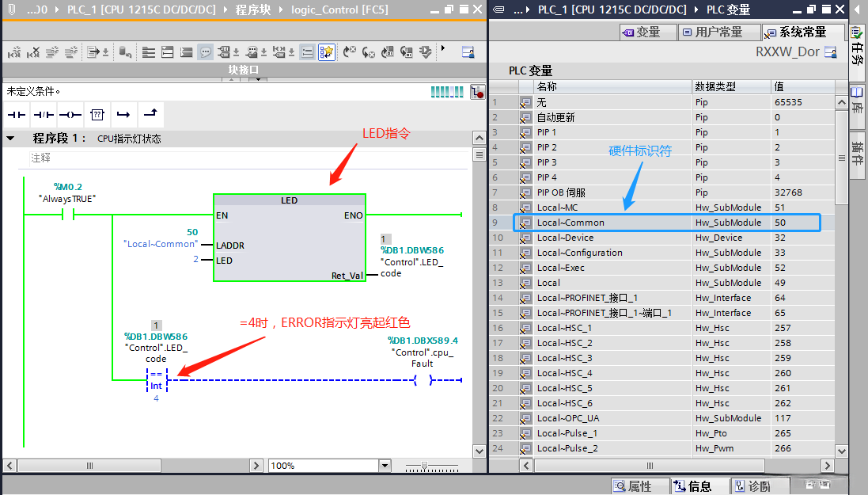Click the block interface loading progress indicator

[447, 92]
